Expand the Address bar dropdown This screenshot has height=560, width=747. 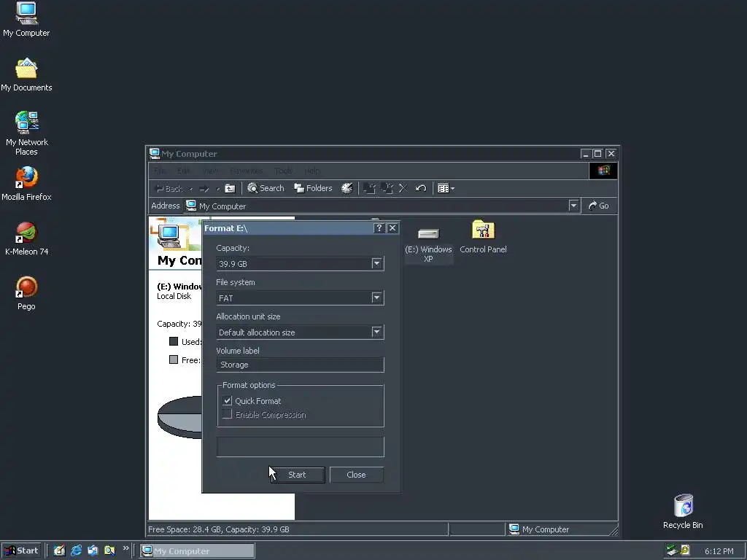click(573, 206)
